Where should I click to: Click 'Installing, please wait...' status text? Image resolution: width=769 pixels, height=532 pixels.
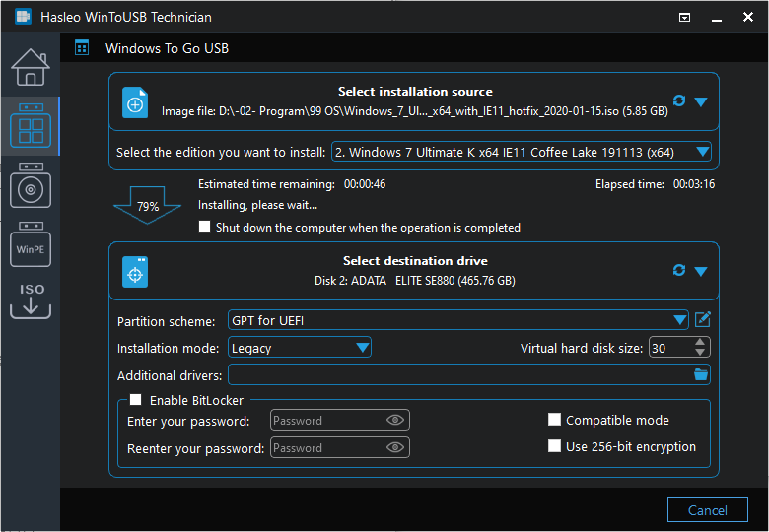[x=257, y=205]
